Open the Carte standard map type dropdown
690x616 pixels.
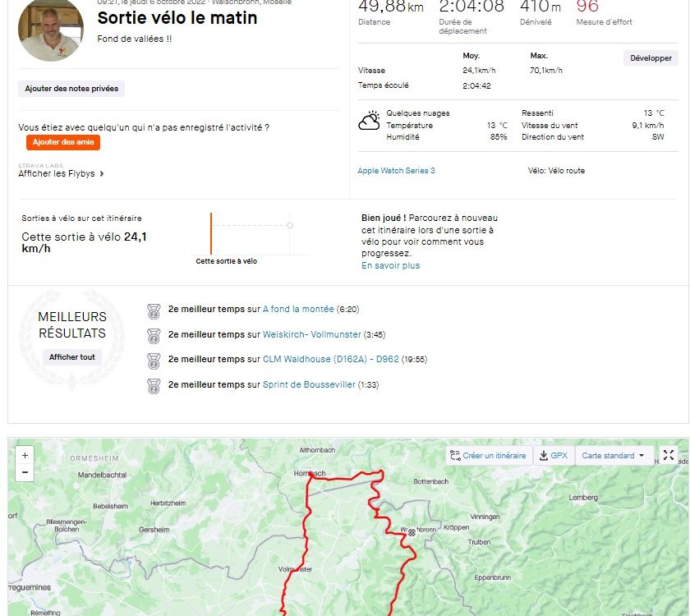tap(613, 455)
